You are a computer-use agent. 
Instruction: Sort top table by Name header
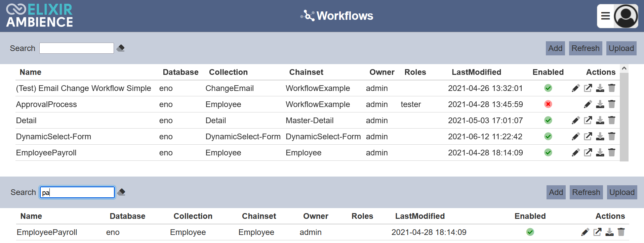pyautogui.click(x=31, y=72)
